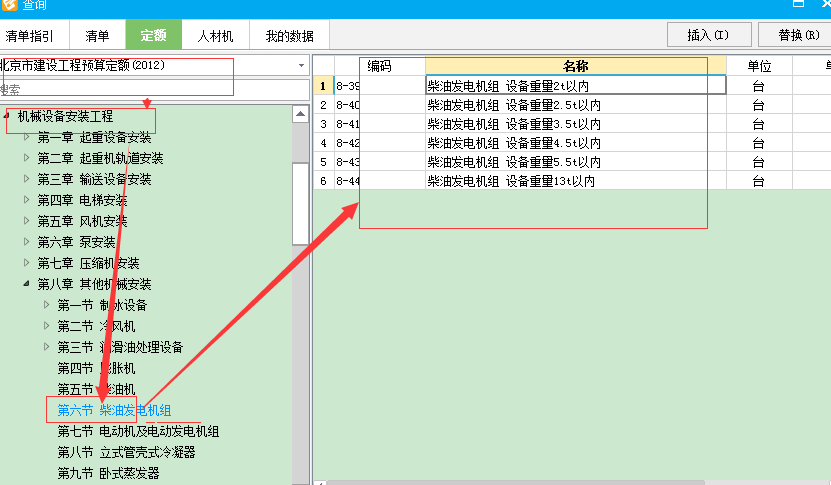Select 机械设备安装工程 tree item
Screen dimensions: 831x485
tap(65, 116)
